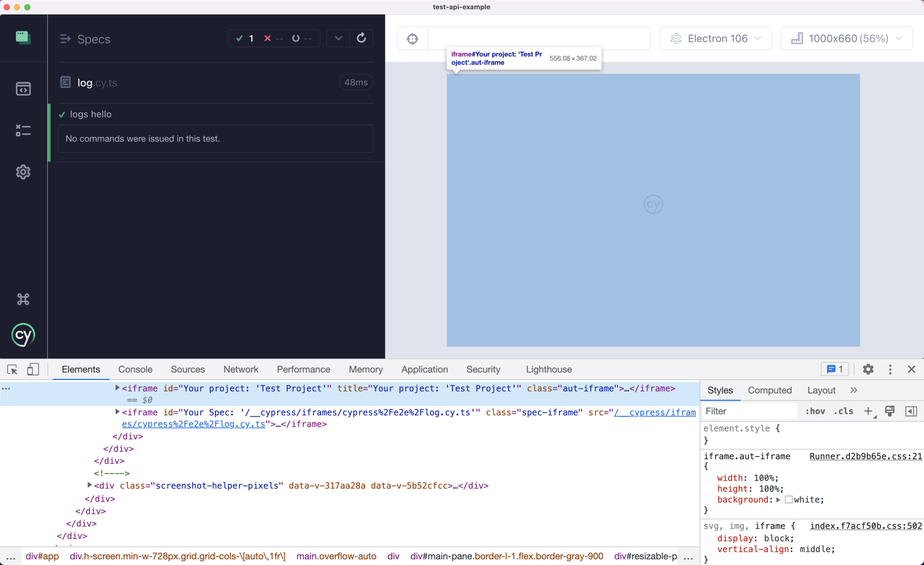Click the Cypress logo in the sidebar
This screenshot has height=565, width=924.
pyautogui.click(x=23, y=335)
